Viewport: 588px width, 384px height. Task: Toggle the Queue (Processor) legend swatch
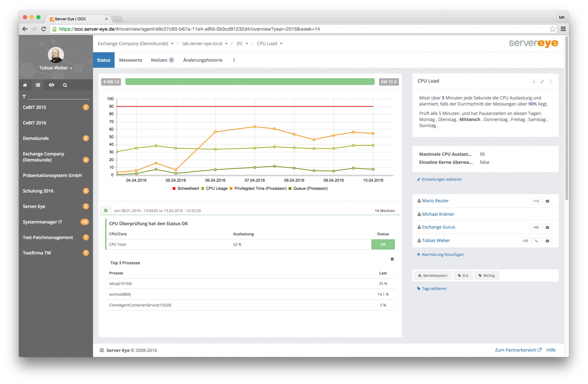coord(290,188)
